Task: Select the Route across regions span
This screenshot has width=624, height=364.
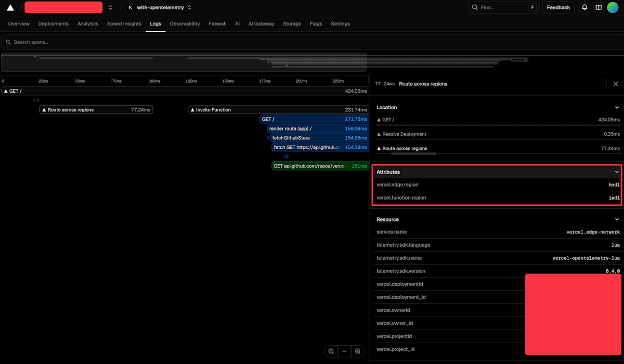Action: click(96, 110)
